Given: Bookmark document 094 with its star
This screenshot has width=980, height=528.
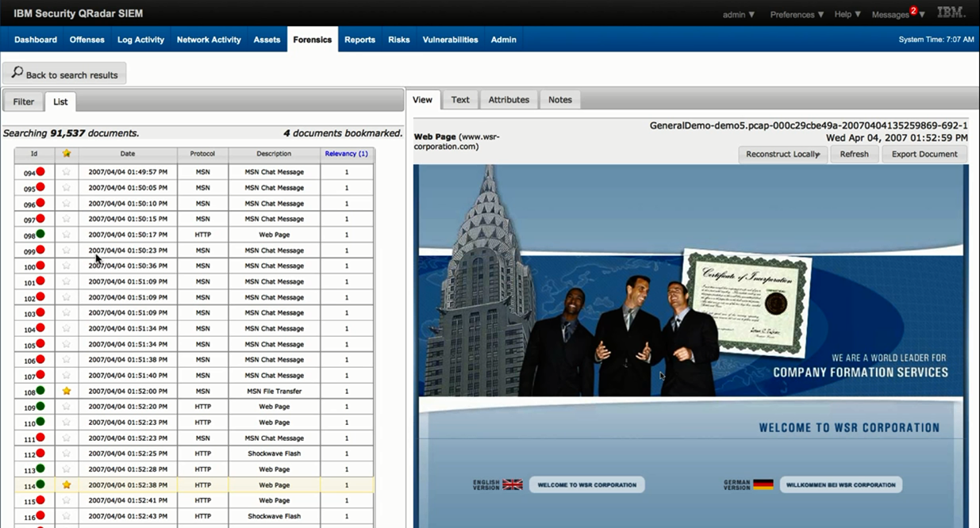Looking at the screenshot, I should click(x=67, y=172).
